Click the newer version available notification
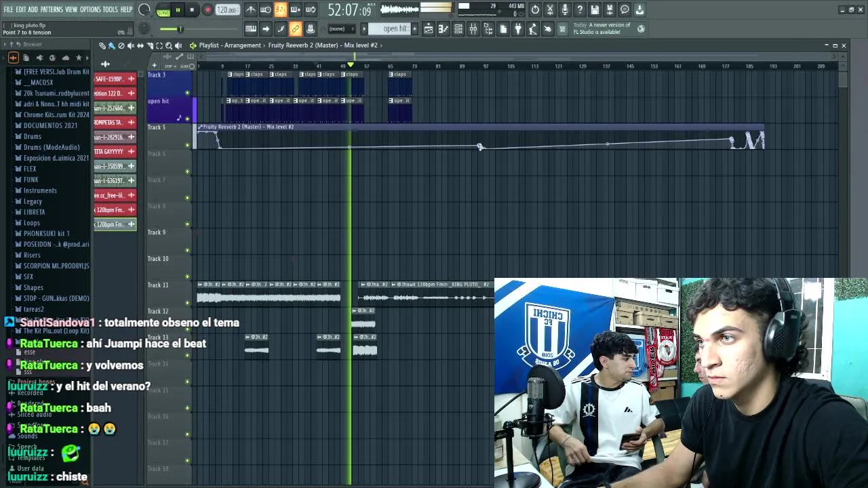This screenshot has height=488, width=868. point(609,28)
